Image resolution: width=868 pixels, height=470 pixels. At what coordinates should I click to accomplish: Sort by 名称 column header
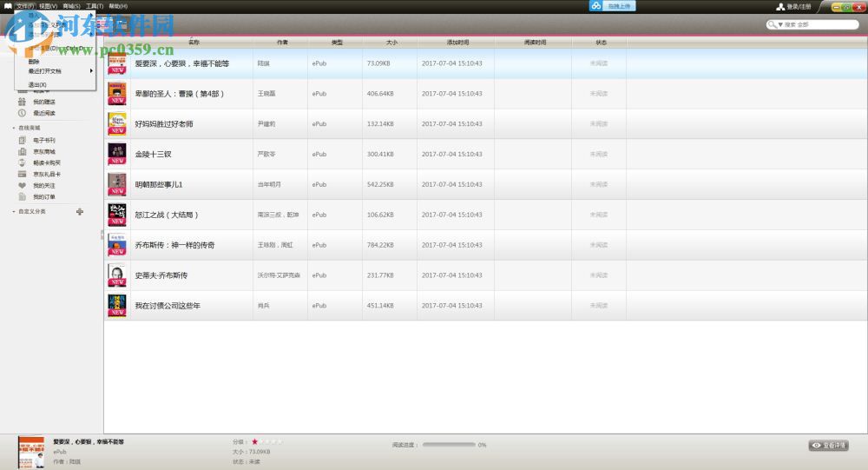pyautogui.click(x=194, y=42)
